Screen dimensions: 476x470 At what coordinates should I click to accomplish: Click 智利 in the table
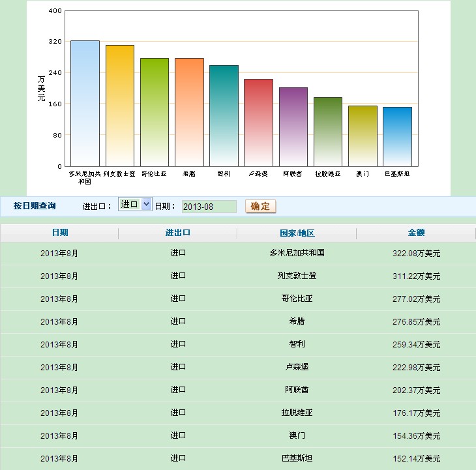[297, 344]
